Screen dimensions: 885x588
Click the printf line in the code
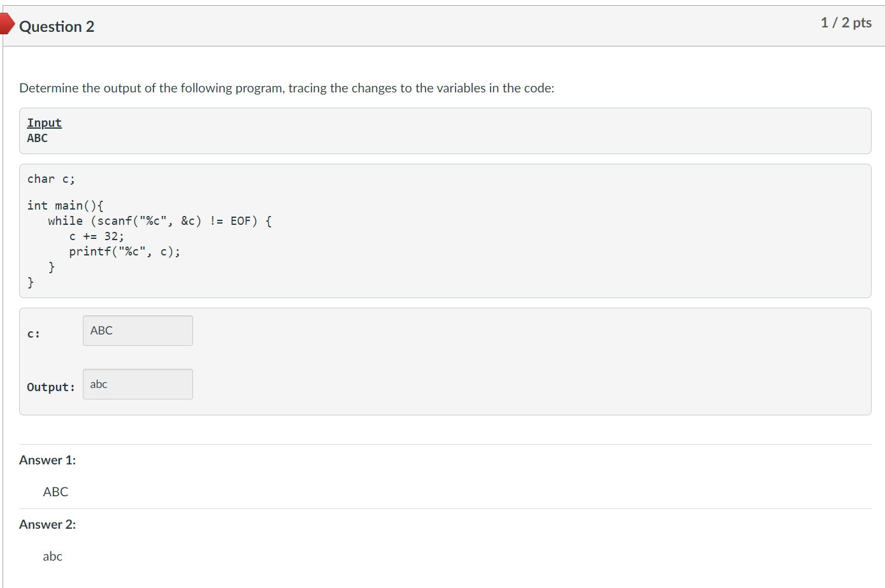point(124,251)
